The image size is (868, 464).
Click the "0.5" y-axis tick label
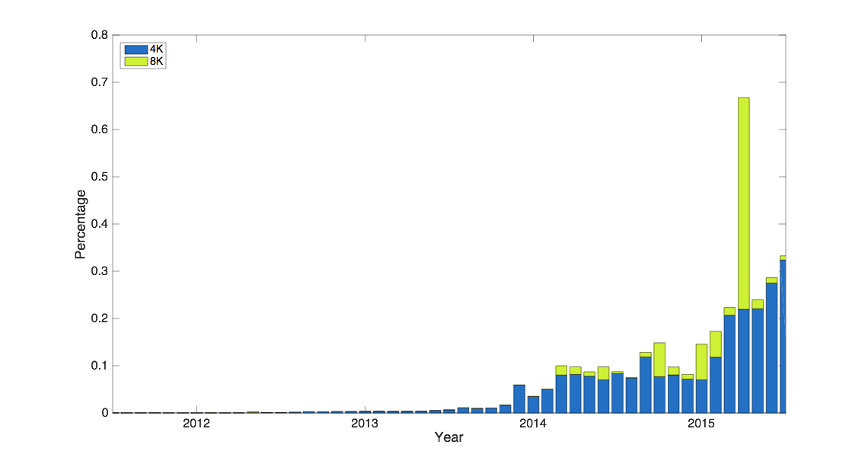100,177
